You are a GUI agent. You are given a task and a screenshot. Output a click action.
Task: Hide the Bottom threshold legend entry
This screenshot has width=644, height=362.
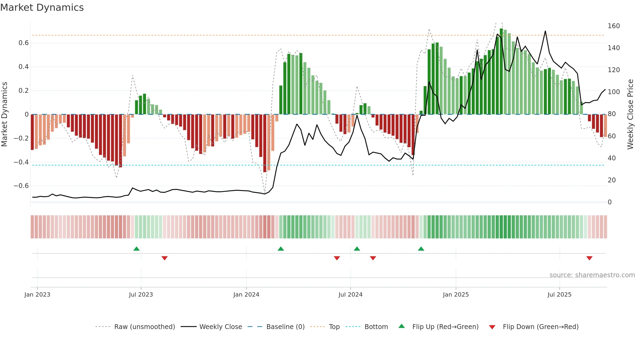367,327
